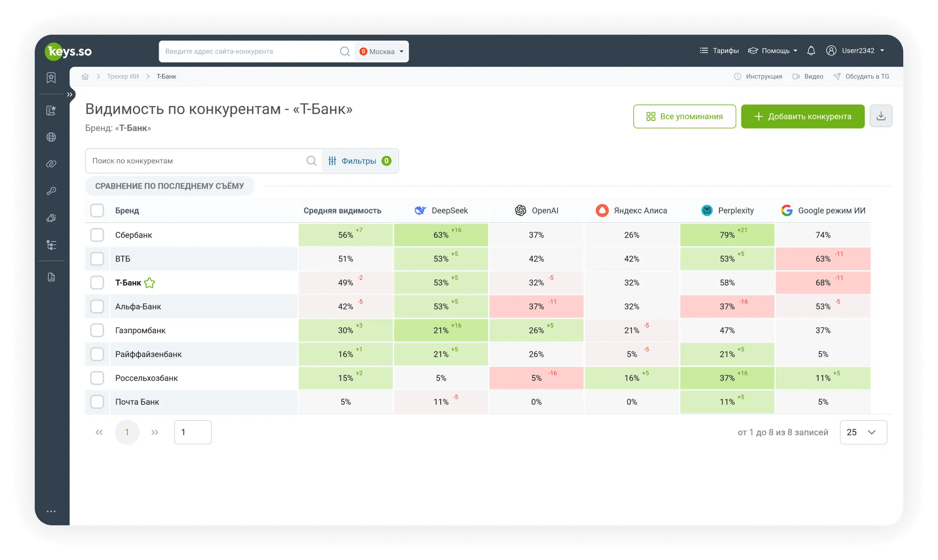Sort by the Средняя видимость column header
Screen dimensions: 938x560
342,210
